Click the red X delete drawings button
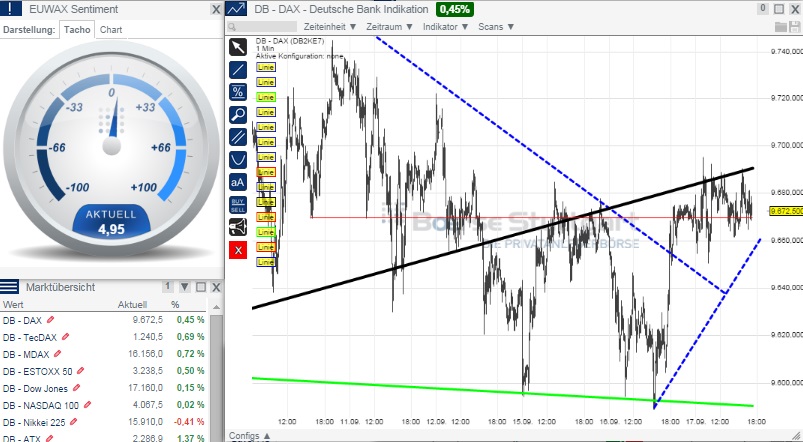Image resolution: width=803 pixels, height=442 pixels. [238, 250]
